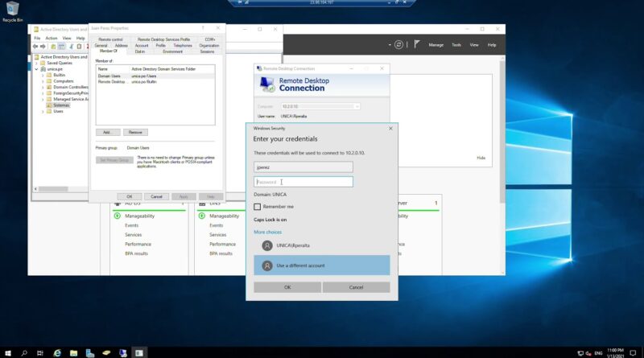Click the Remote Desktop Connection title icon
This screenshot has width=644, height=358.
(259, 68)
